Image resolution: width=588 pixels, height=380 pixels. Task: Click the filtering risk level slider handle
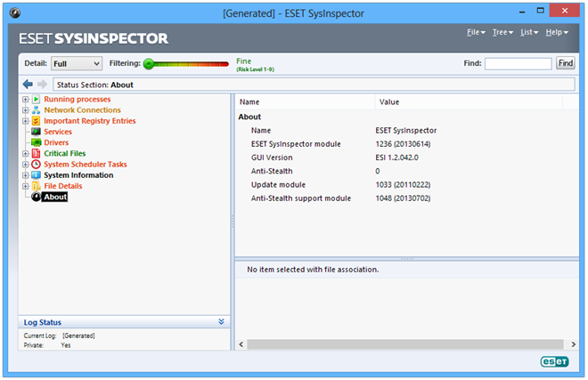[149, 64]
